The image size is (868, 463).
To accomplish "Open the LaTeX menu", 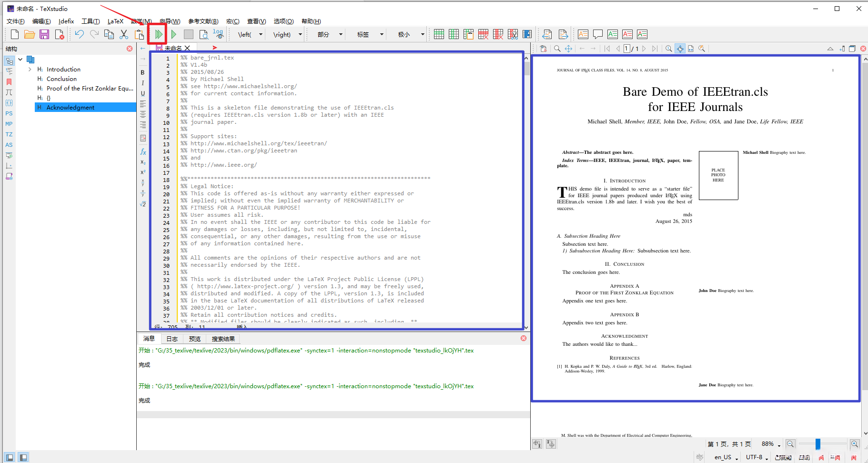I will coord(115,21).
